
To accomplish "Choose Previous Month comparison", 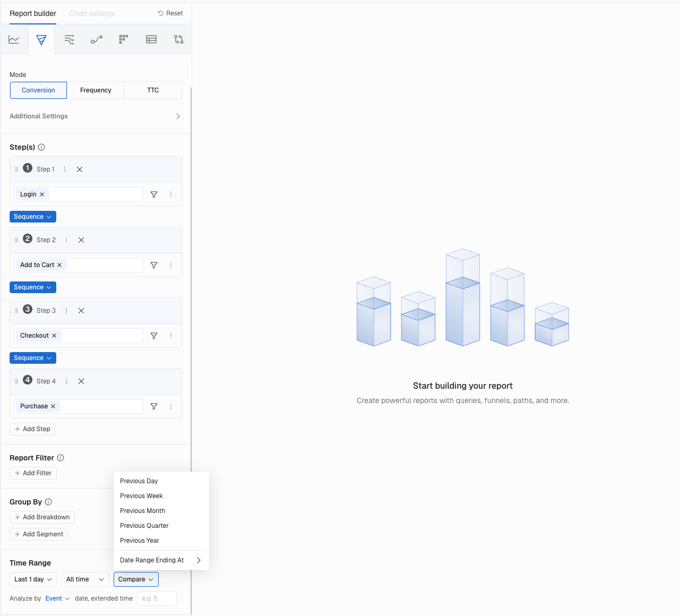I will [x=161, y=511].
